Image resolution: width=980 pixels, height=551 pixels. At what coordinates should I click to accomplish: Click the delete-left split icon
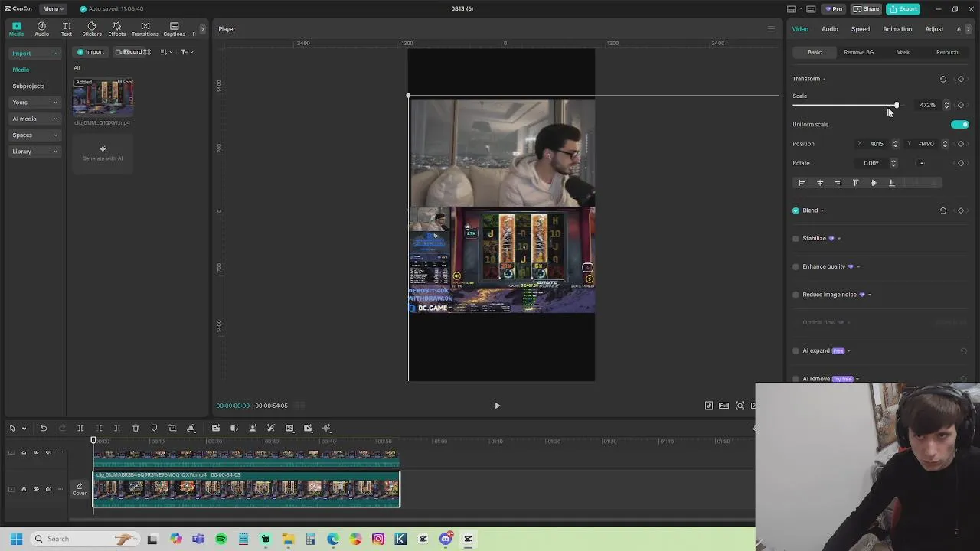pos(99,428)
